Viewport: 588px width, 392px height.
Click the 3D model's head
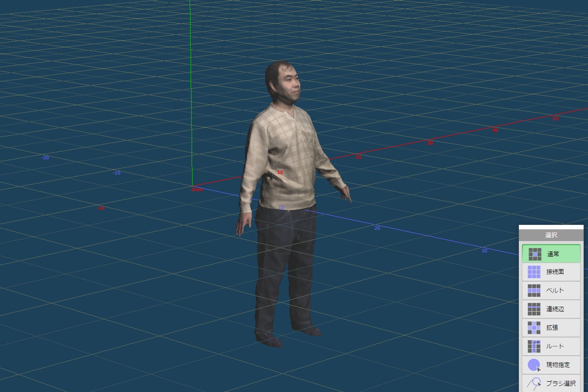coord(283,82)
